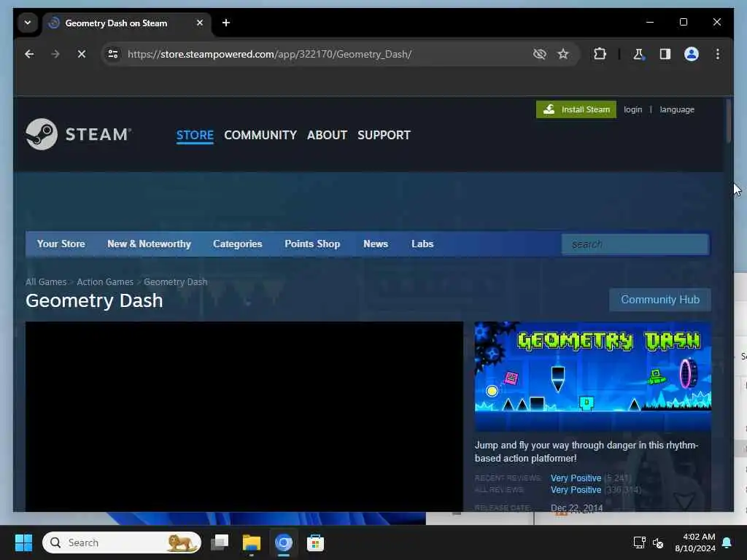The width and height of the screenshot is (747, 560).
Task: Click the muted volume tray icon
Action: click(658, 542)
